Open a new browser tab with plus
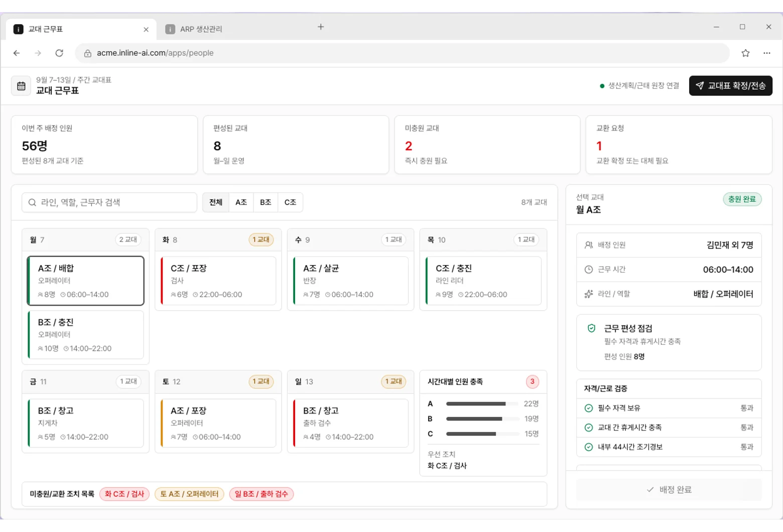Screen dimensions: 783x532 coord(321,27)
